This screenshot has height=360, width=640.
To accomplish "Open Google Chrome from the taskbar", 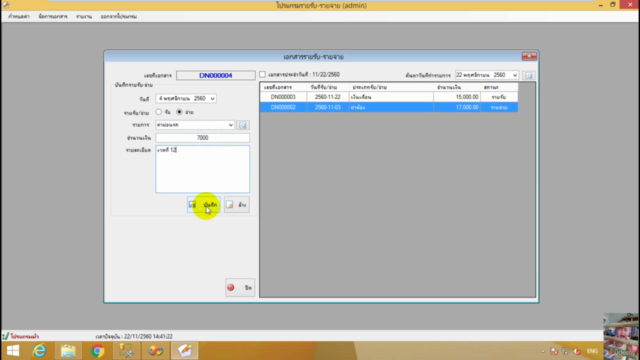I will tap(97, 351).
